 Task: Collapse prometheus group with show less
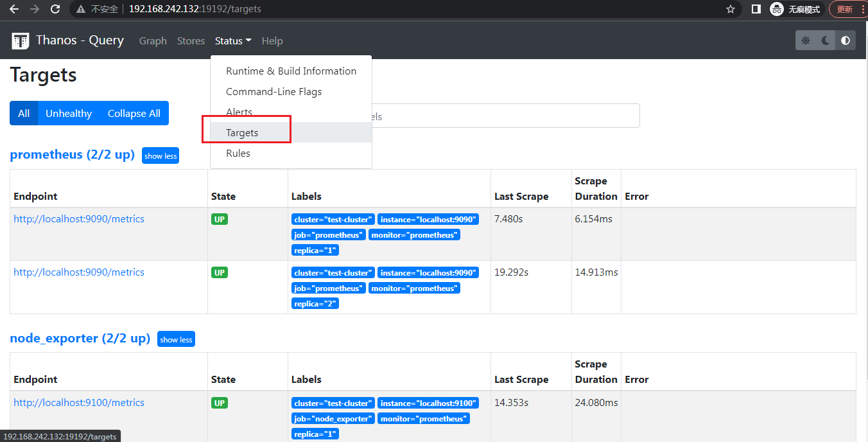coord(161,155)
